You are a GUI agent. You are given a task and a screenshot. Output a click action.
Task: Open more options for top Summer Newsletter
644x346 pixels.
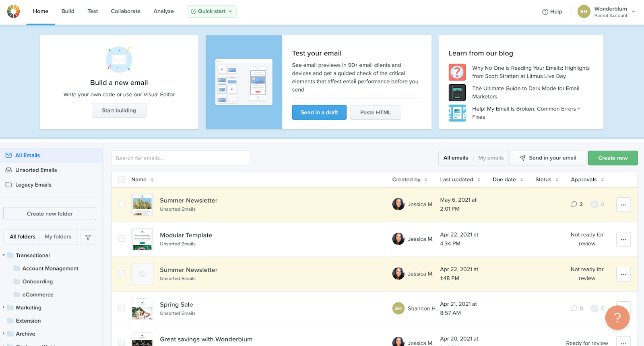click(623, 205)
